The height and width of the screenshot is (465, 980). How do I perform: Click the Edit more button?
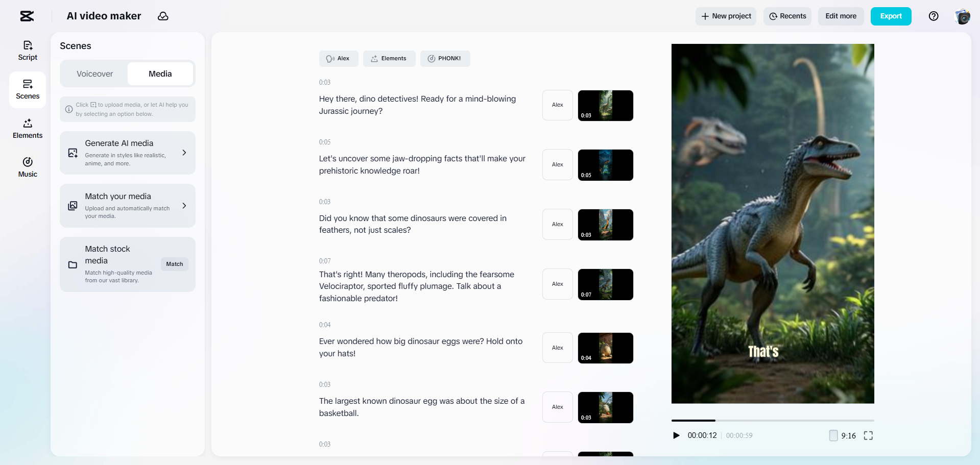tap(841, 16)
